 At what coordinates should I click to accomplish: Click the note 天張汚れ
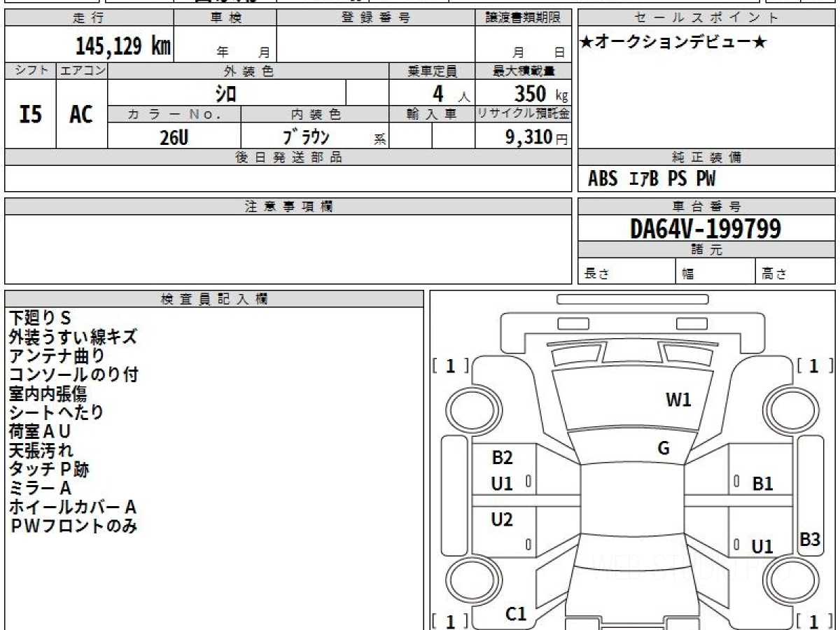click(x=41, y=450)
